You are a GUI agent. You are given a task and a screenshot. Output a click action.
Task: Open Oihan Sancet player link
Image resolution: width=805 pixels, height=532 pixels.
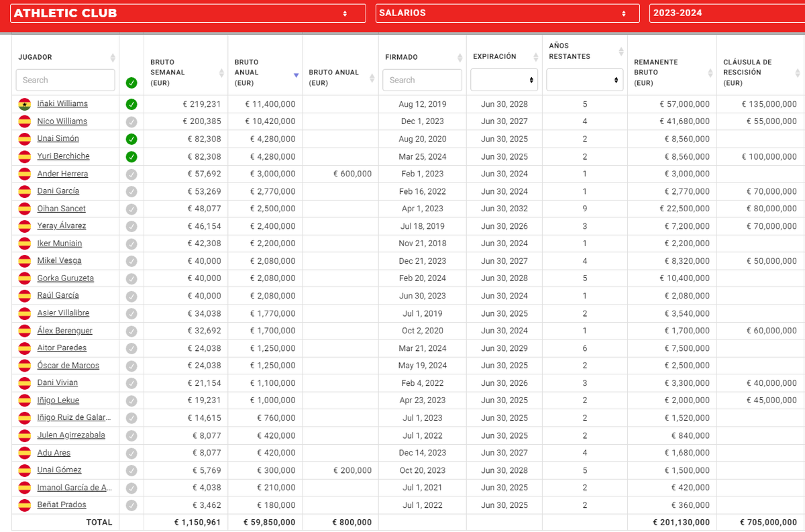pyautogui.click(x=62, y=209)
